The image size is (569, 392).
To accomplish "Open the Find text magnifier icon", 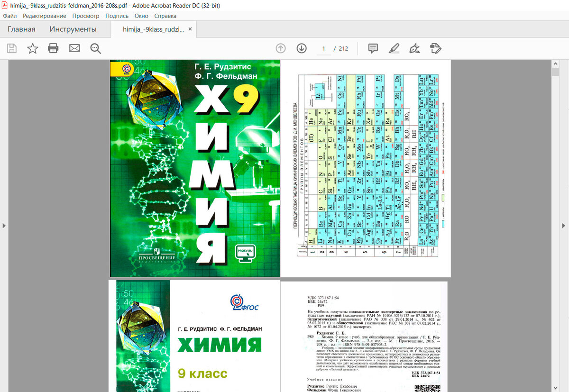I will click(96, 48).
